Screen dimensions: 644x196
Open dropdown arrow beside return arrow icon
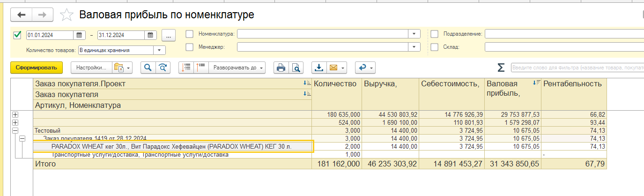[x=372, y=68]
